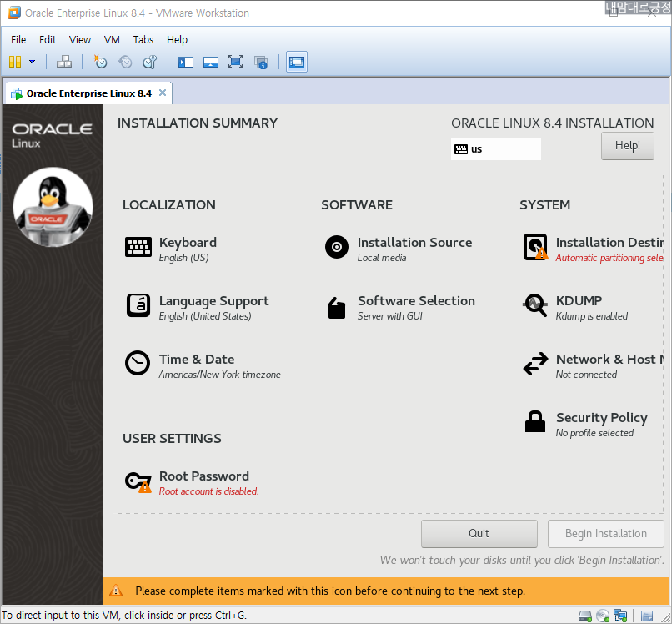Take a snapshot of this VM
This screenshot has height=624, width=672.
tap(100, 62)
